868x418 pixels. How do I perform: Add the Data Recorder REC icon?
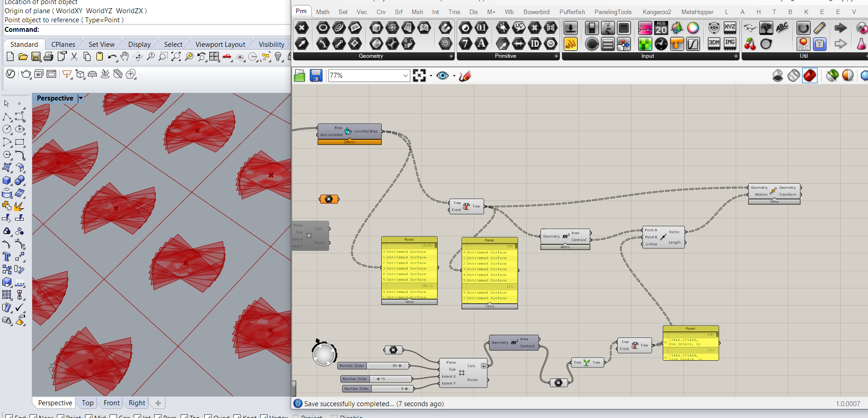click(x=803, y=44)
